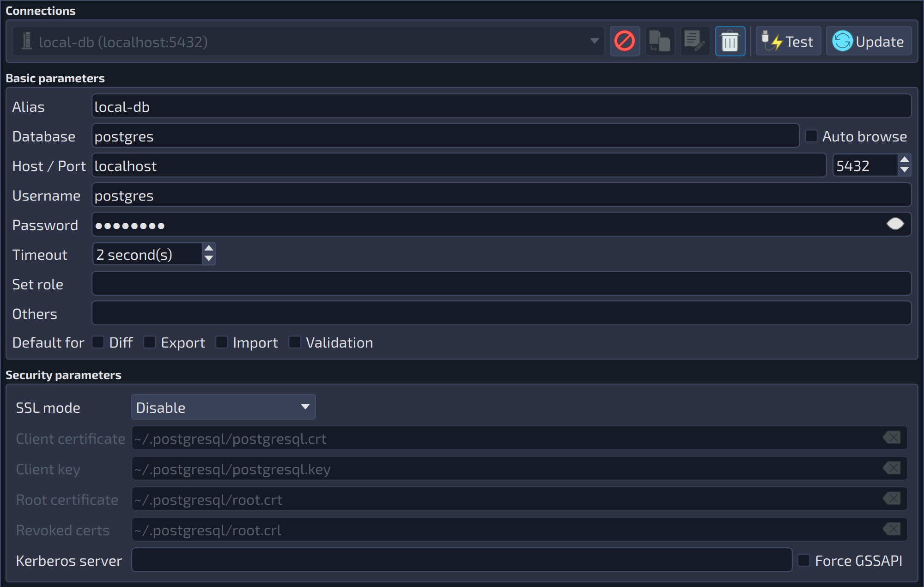Click the red cancel operation icon

point(625,41)
